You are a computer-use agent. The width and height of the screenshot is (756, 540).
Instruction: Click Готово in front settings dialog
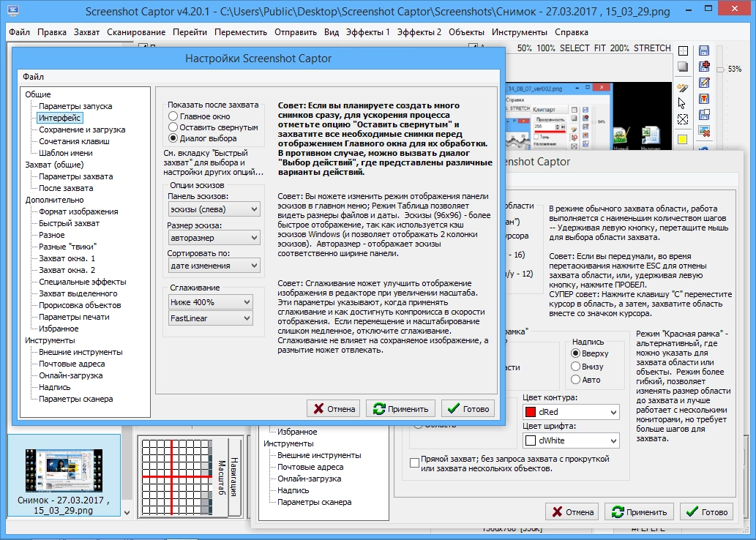point(468,409)
